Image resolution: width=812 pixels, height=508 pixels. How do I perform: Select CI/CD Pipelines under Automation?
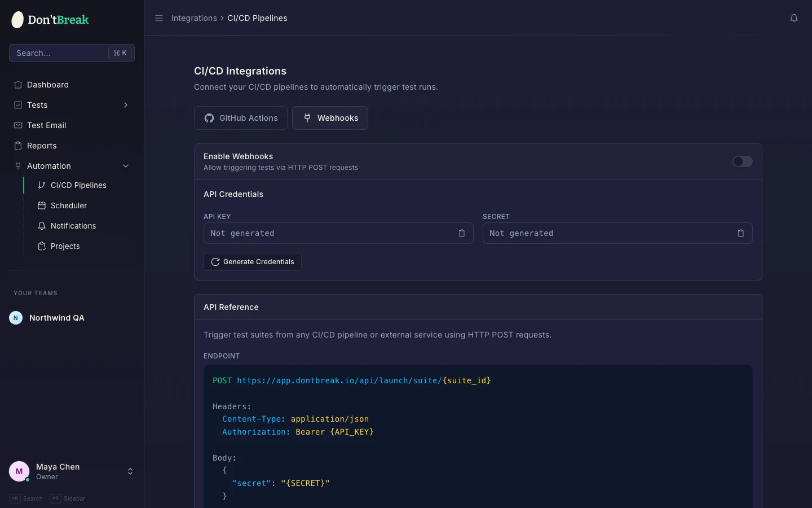pyautogui.click(x=83, y=185)
